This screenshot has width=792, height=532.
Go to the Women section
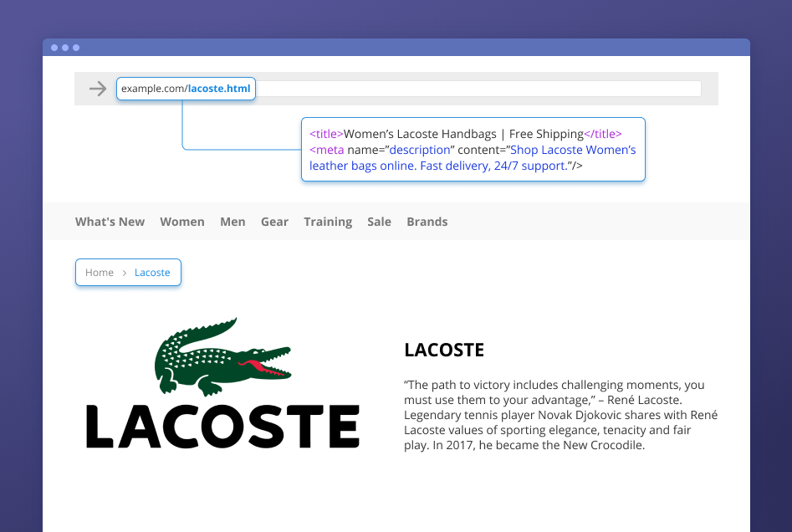(182, 222)
